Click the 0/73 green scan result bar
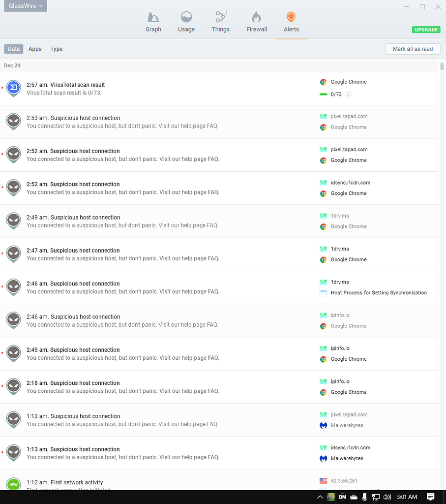 click(323, 94)
